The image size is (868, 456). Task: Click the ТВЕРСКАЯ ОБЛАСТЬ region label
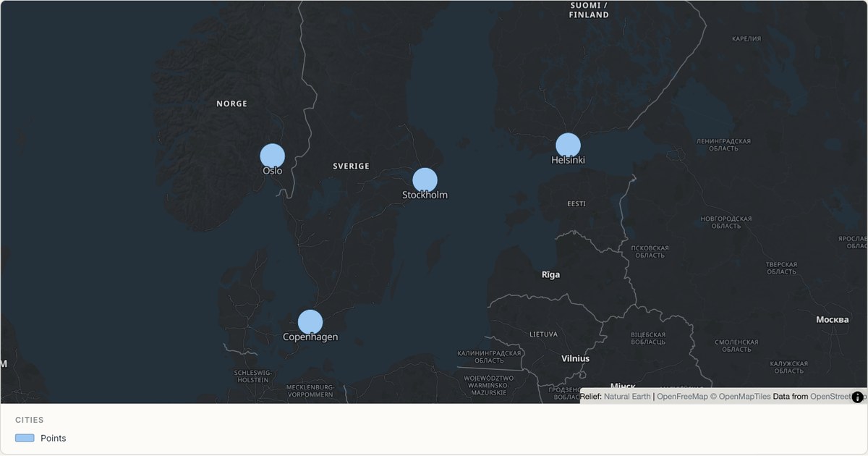pyautogui.click(x=782, y=268)
